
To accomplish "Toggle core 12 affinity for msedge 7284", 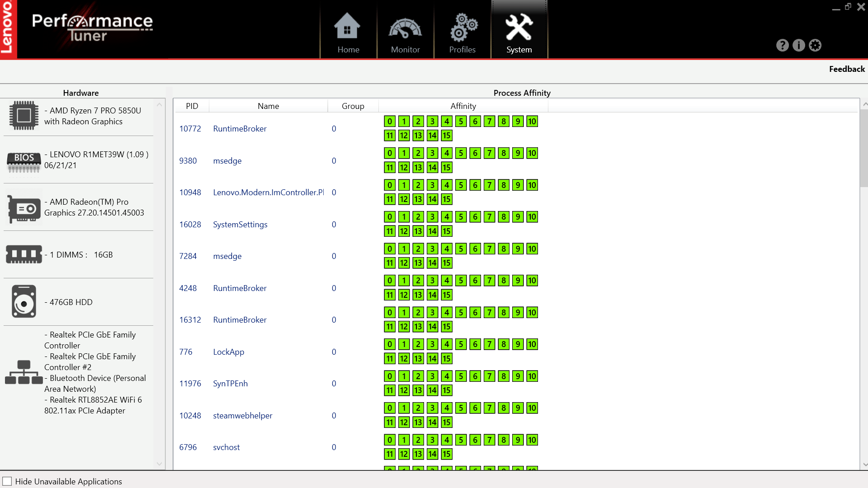I will pos(404,263).
